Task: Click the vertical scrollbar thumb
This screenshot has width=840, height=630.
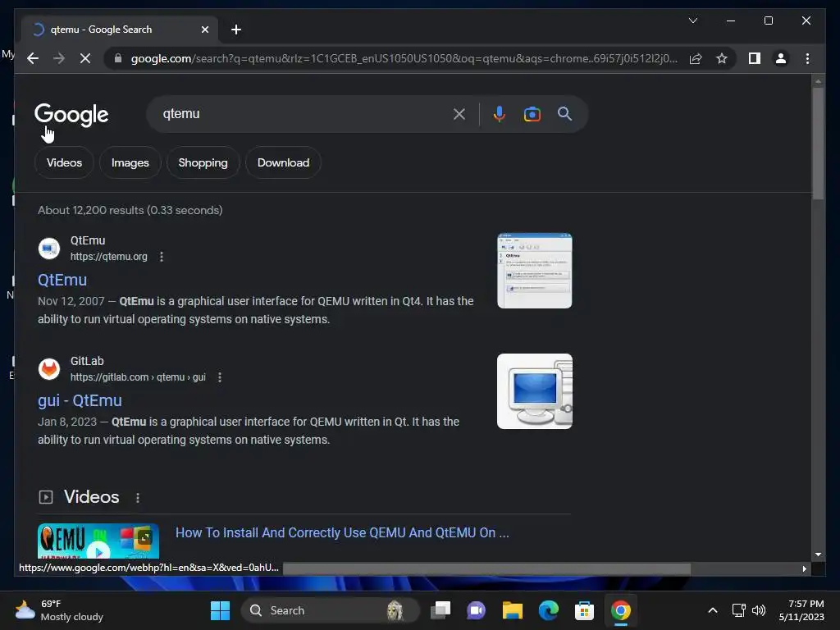Action: tap(818, 143)
